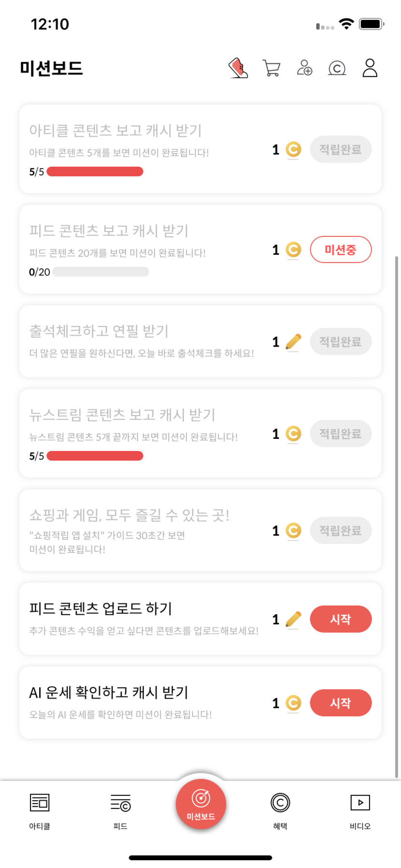Tap the 미션보드 center target button
This screenshot has height=868, width=401.
coord(201,804)
